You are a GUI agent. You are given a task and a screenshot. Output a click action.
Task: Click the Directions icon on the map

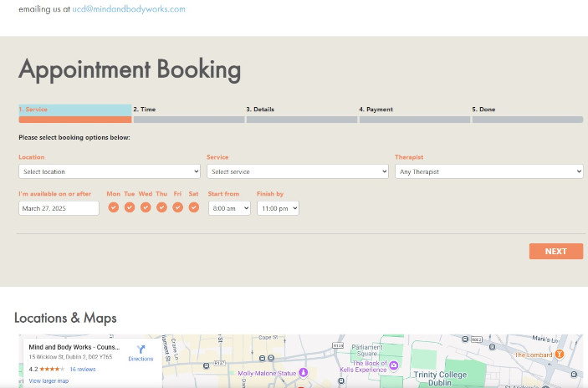[x=141, y=350]
